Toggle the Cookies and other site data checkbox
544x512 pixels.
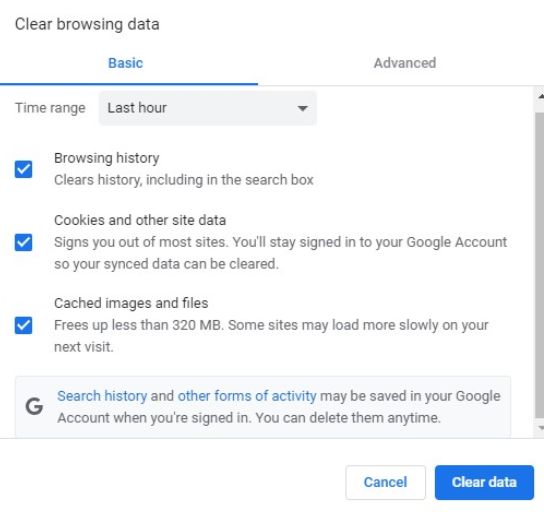[23, 242]
